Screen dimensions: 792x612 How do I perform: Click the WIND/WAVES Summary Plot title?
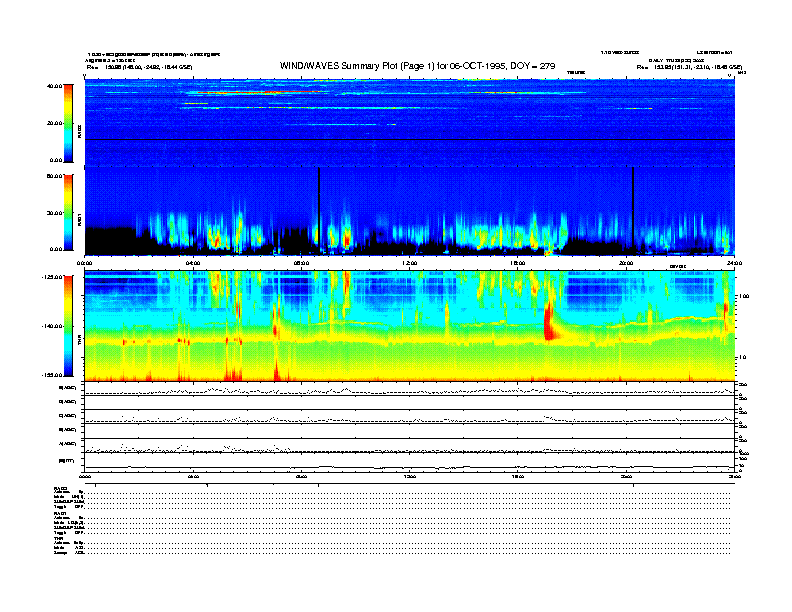click(x=417, y=66)
